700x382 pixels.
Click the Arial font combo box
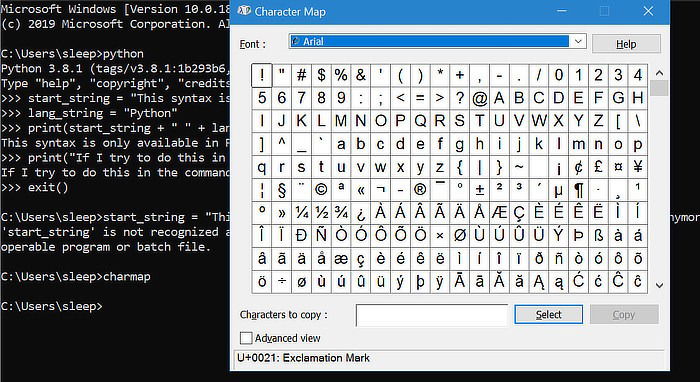[x=437, y=42]
